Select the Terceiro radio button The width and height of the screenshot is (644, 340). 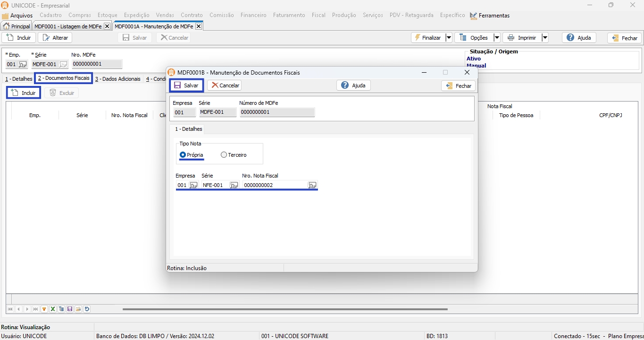[224, 155]
